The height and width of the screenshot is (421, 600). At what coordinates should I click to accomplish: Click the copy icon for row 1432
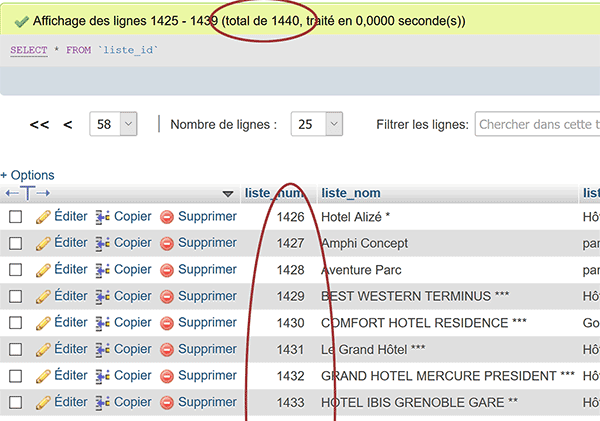[103, 376]
